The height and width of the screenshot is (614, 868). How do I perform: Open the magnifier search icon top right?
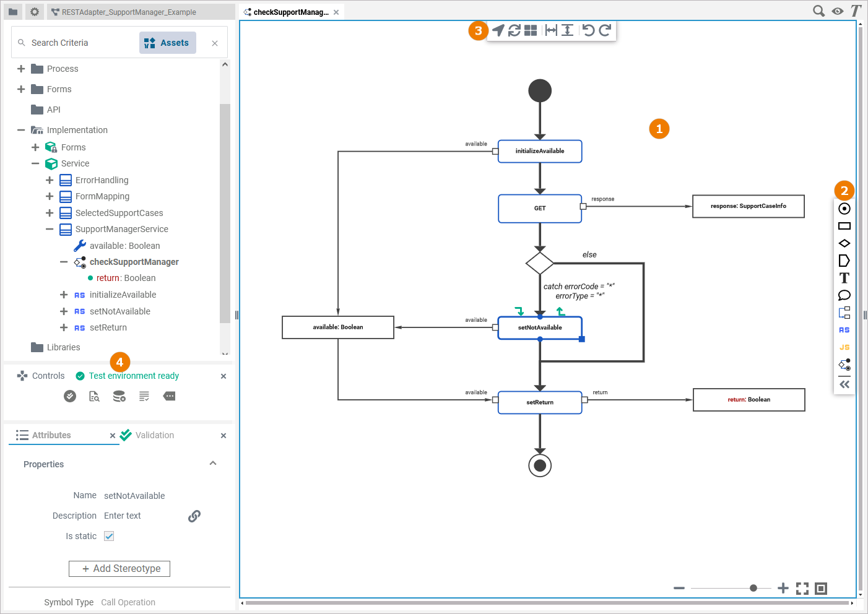818,11
